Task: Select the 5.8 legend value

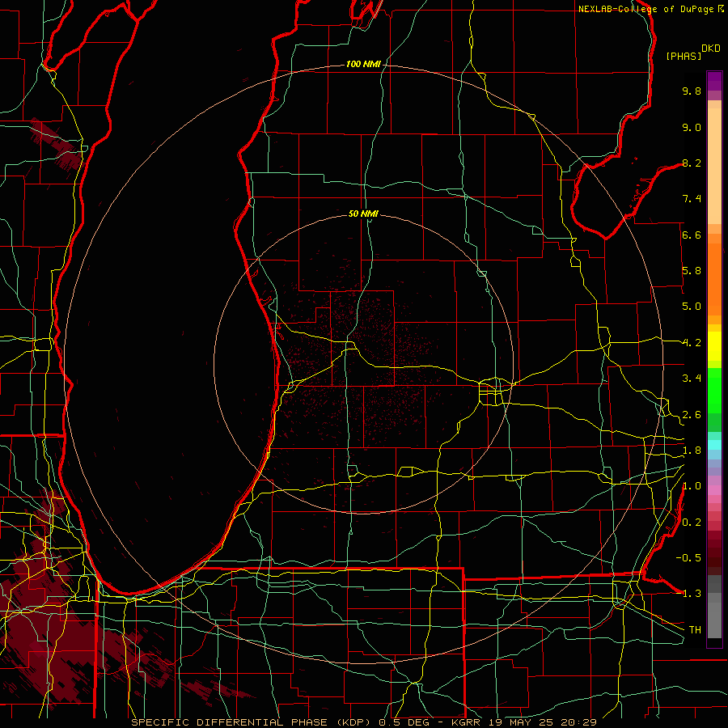Action: coord(692,271)
